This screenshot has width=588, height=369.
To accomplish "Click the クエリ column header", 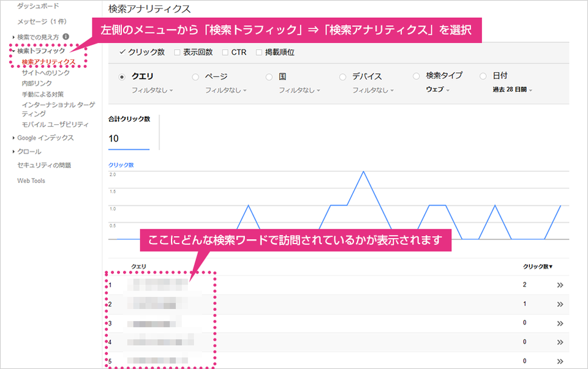I will pyautogui.click(x=138, y=266).
